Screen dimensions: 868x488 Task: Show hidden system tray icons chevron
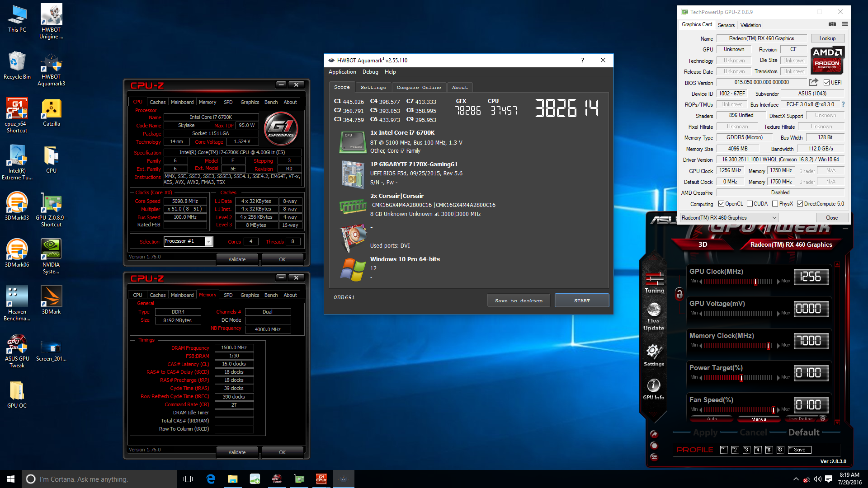[x=796, y=479]
